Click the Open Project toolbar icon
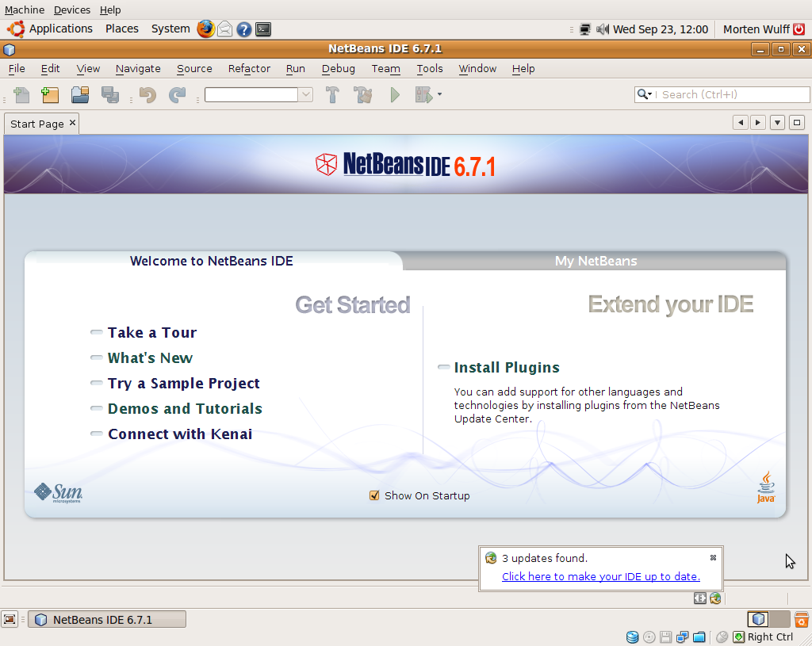The image size is (812, 646). (80, 95)
